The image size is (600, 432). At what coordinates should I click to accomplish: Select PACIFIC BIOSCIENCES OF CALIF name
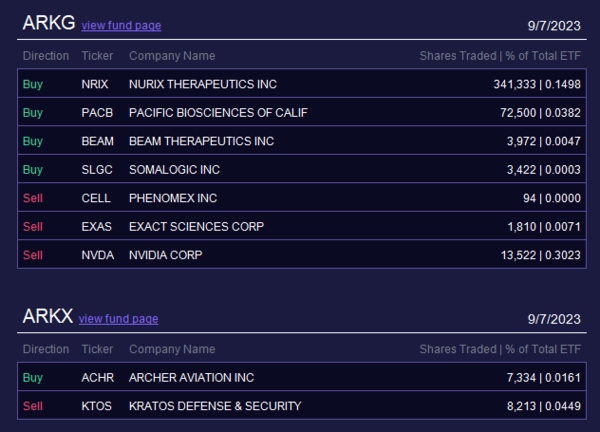[218, 113]
